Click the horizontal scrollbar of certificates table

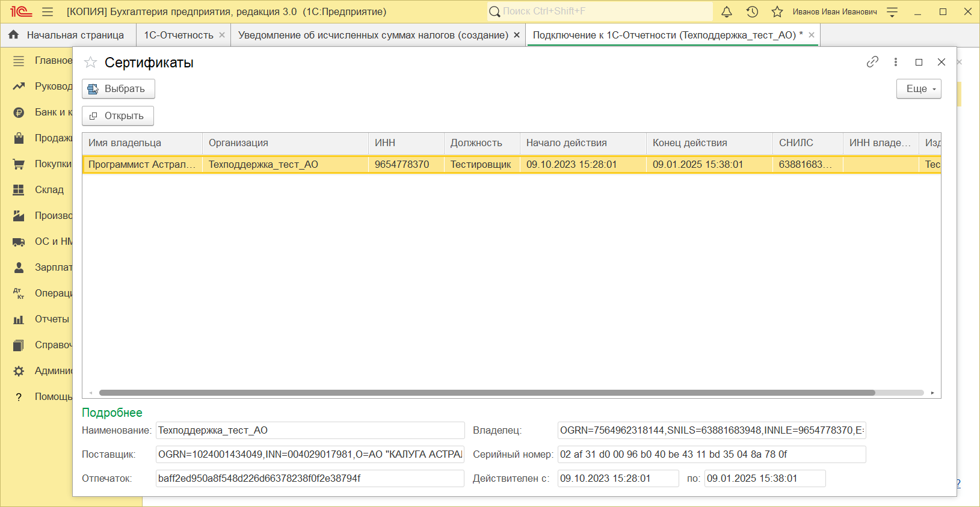point(487,393)
